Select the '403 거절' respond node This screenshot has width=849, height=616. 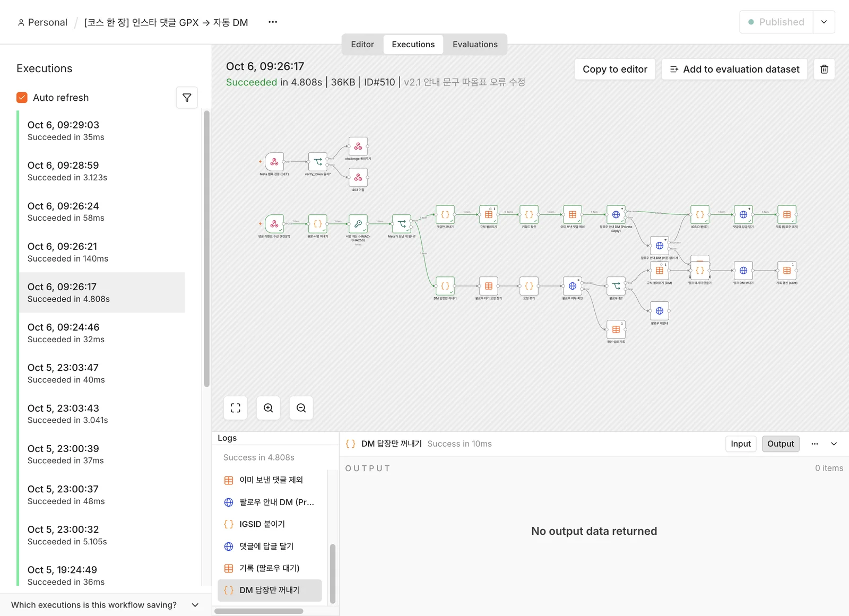point(358,177)
